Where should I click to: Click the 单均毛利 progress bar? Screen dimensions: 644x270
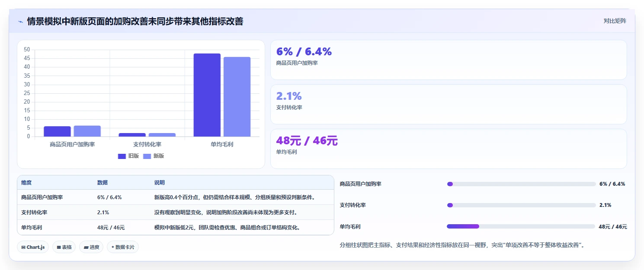coord(521,226)
